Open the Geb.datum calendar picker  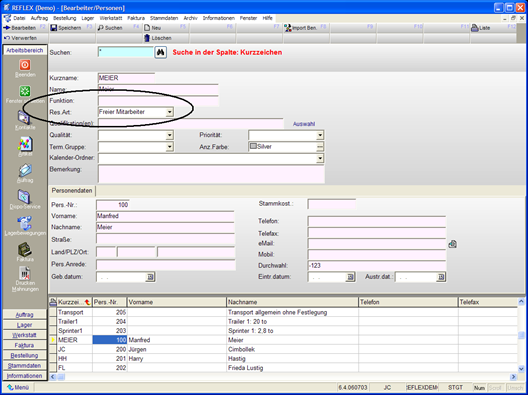[151, 277]
